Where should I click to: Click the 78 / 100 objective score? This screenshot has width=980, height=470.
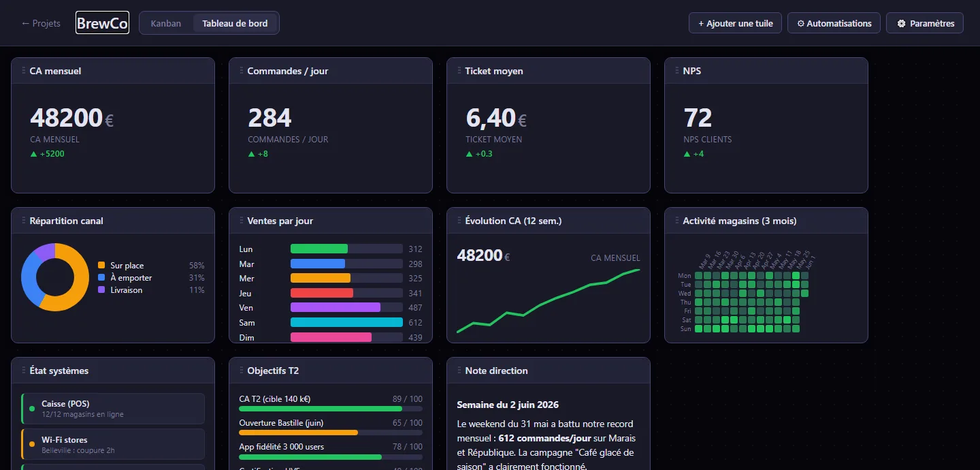408,447
